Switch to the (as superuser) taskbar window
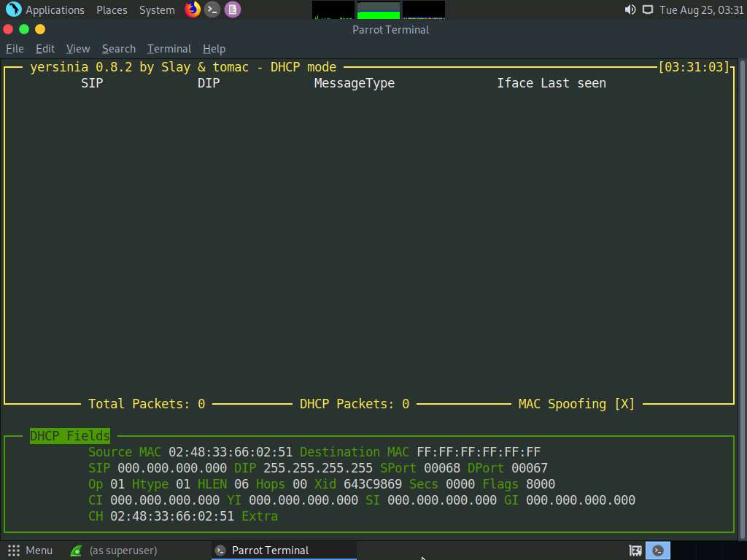747x560 pixels. tap(115, 551)
